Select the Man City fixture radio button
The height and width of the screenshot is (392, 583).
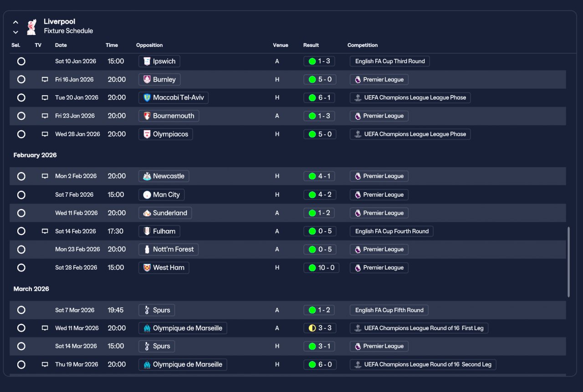(x=21, y=195)
